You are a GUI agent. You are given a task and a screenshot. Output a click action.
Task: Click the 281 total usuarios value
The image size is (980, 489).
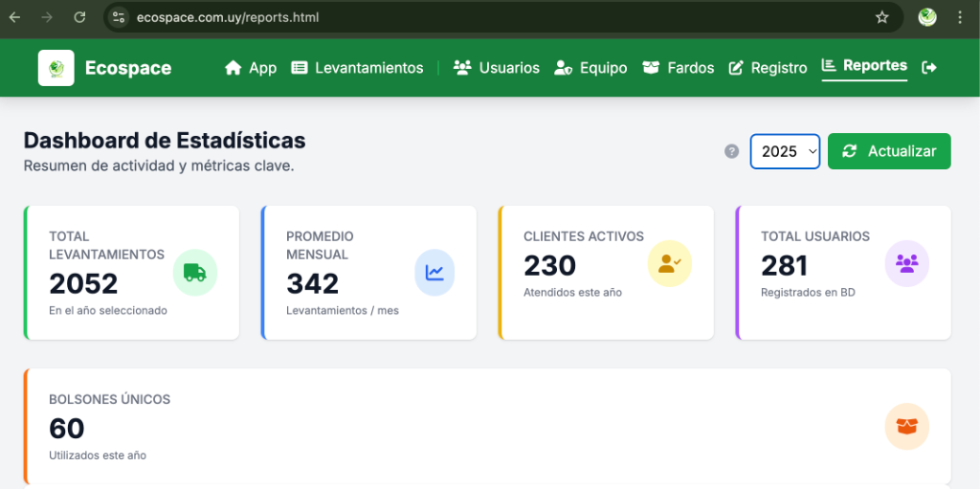click(785, 265)
